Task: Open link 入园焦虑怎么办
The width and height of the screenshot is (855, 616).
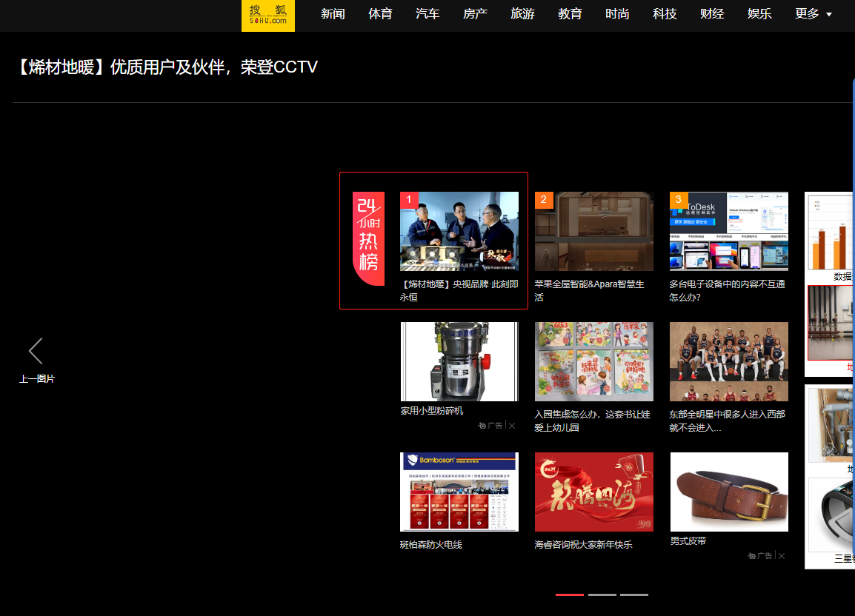Action: (592, 421)
